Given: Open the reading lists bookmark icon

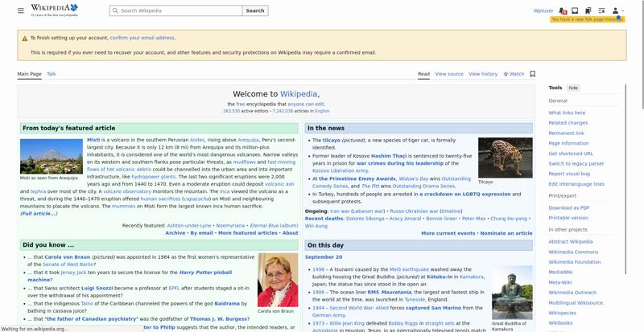Looking at the screenshot, I should (x=588, y=10).
